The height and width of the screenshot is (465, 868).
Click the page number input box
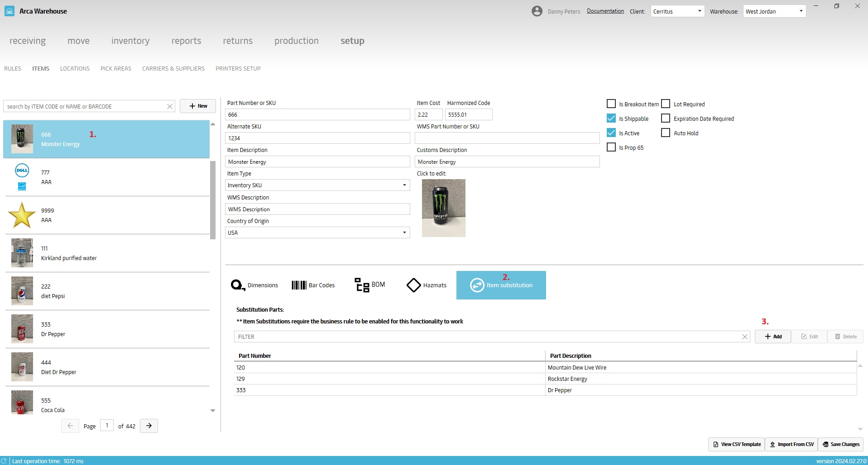pyautogui.click(x=107, y=426)
